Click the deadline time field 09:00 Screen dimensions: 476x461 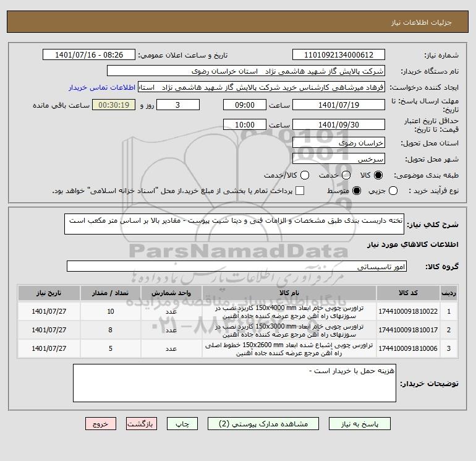[245, 105]
